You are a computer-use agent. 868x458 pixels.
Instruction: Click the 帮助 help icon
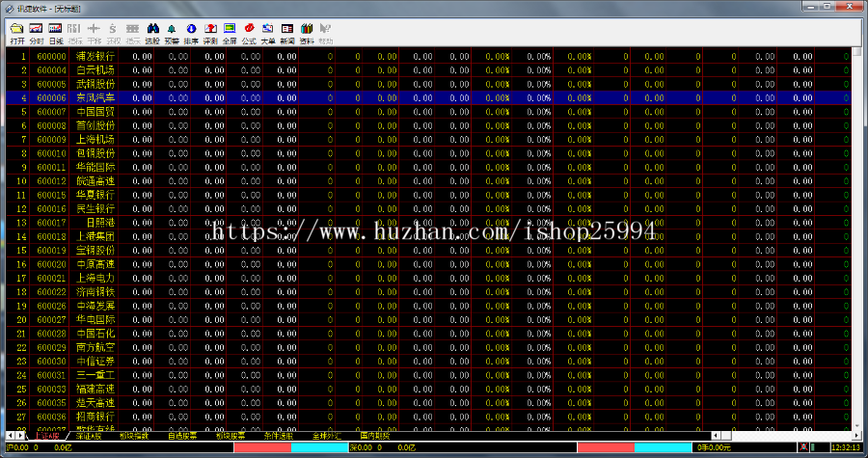click(x=326, y=34)
